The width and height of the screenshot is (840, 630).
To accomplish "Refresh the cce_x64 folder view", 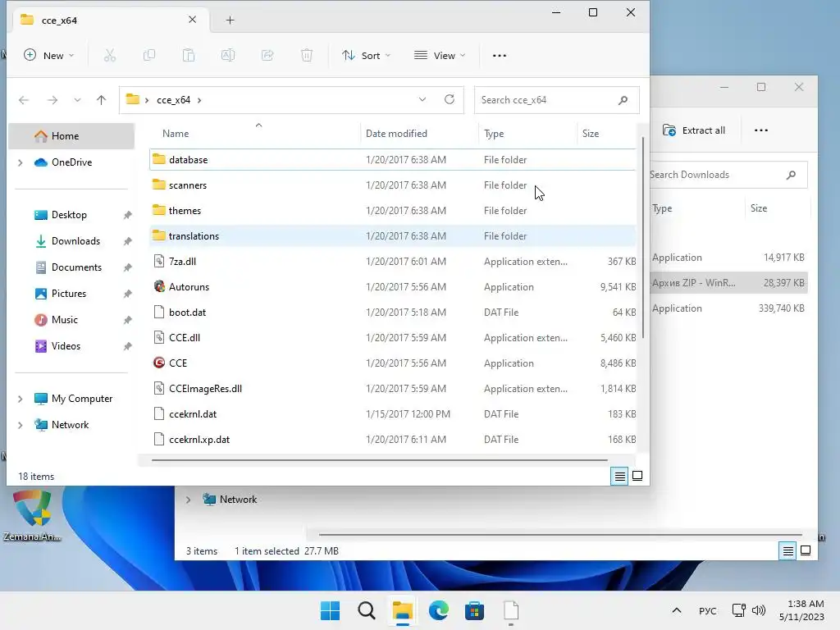I will 450,99.
